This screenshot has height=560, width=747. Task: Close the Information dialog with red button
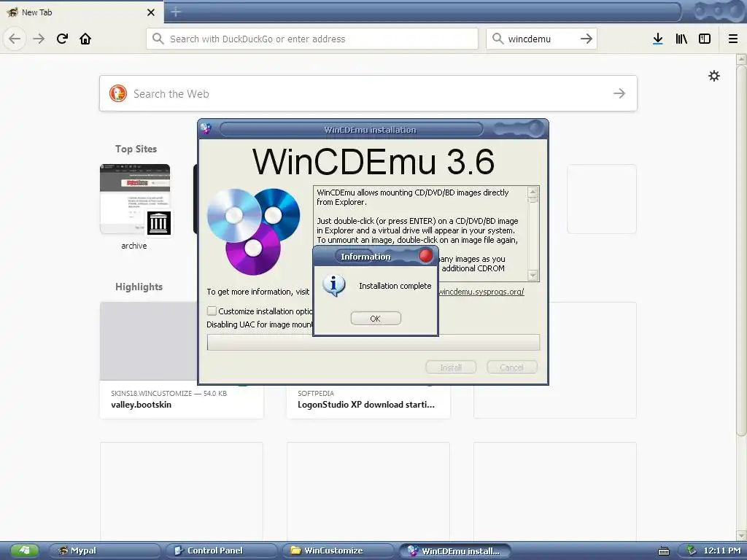coord(426,256)
